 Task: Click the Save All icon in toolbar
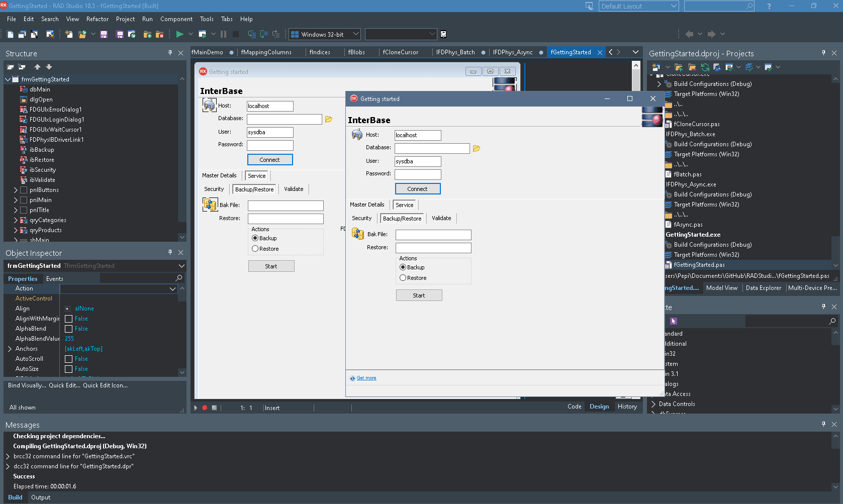[120, 34]
